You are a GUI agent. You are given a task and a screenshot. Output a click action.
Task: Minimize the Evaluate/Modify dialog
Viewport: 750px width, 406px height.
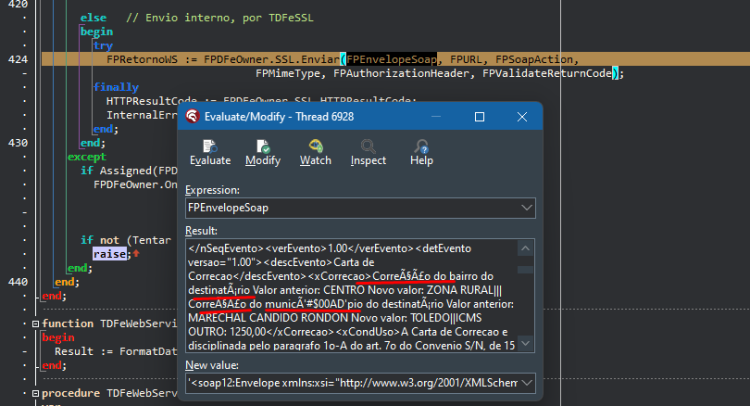436,117
